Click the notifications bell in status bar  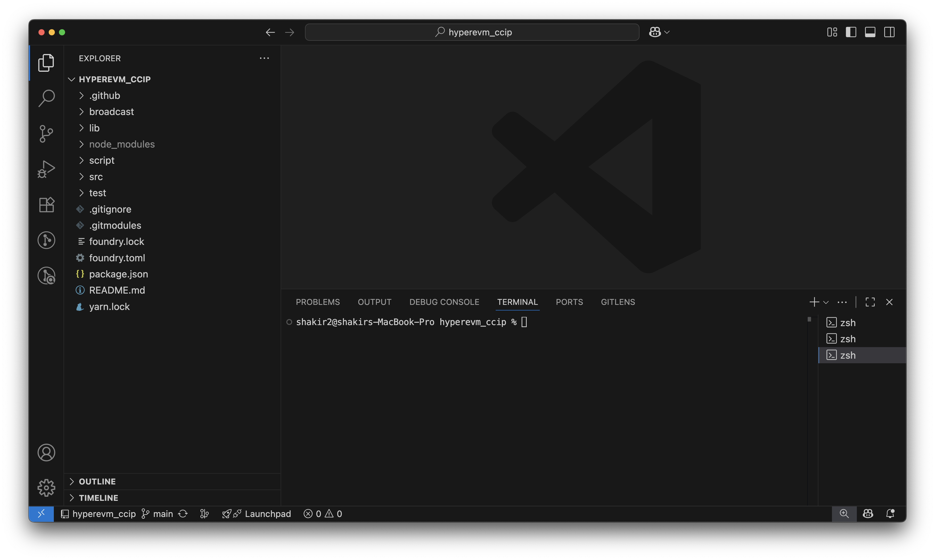pos(890,514)
